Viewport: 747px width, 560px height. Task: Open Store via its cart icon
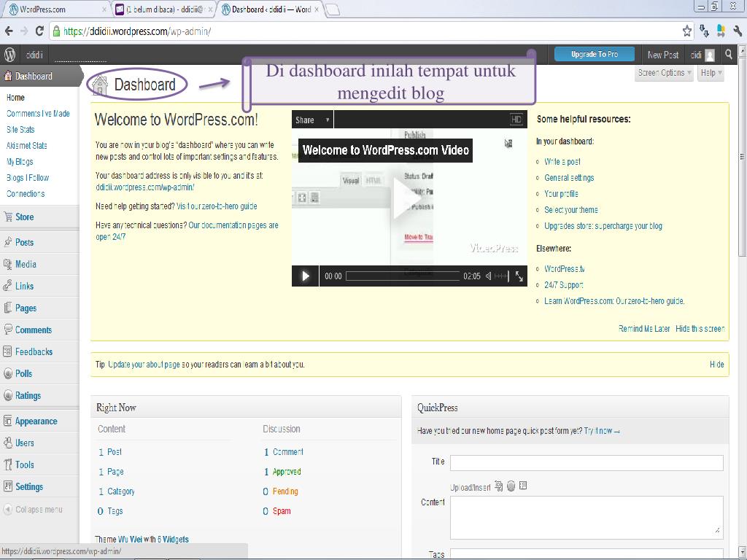click(x=8, y=217)
